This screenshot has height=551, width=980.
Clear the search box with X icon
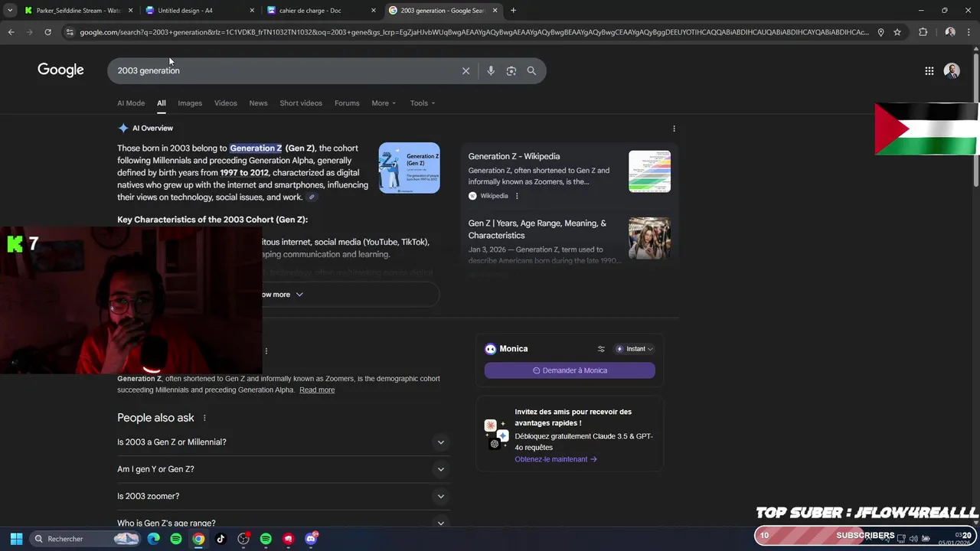pyautogui.click(x=465, y=70)
